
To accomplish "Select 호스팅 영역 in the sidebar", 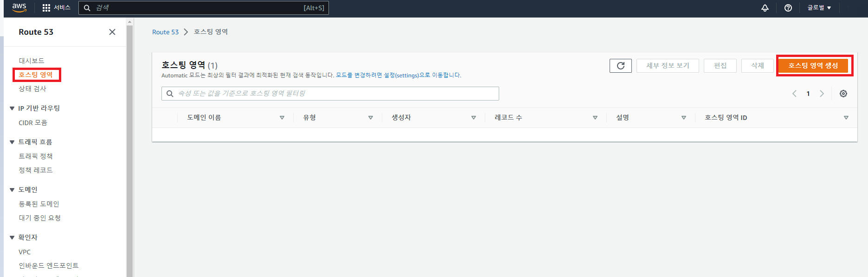I will pyautogui.click(x=36, y=75).
